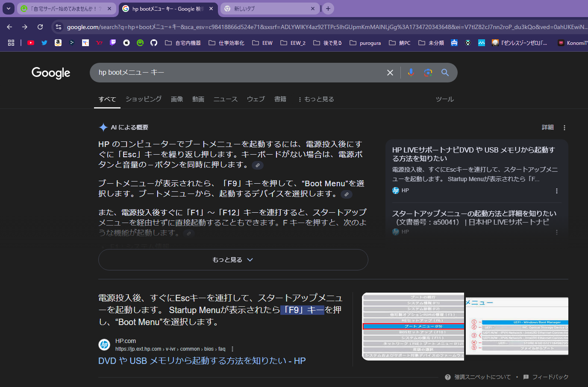Viewport: 588px width, 387px height.
Task: Open the EEW bookmark folder
Action: click(x=262, y=43)
